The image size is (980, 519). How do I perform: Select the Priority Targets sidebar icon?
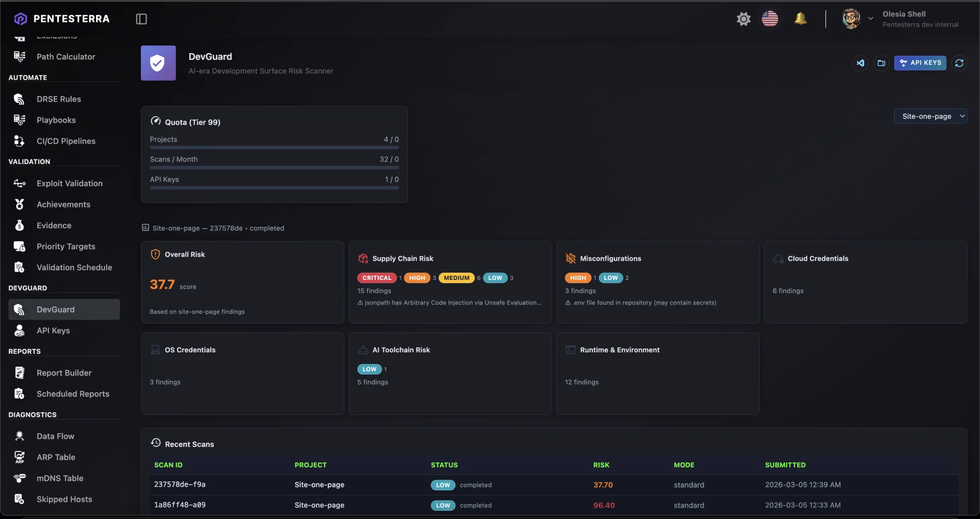(x=19, y=246)
